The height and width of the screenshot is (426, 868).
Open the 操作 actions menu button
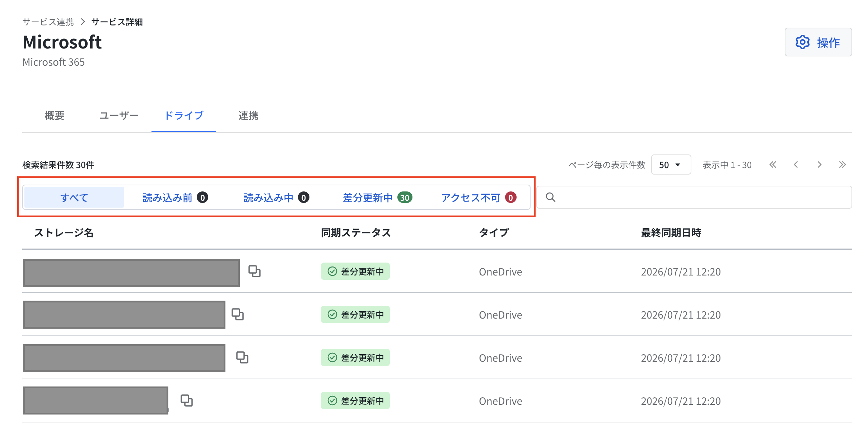(818, 42)
